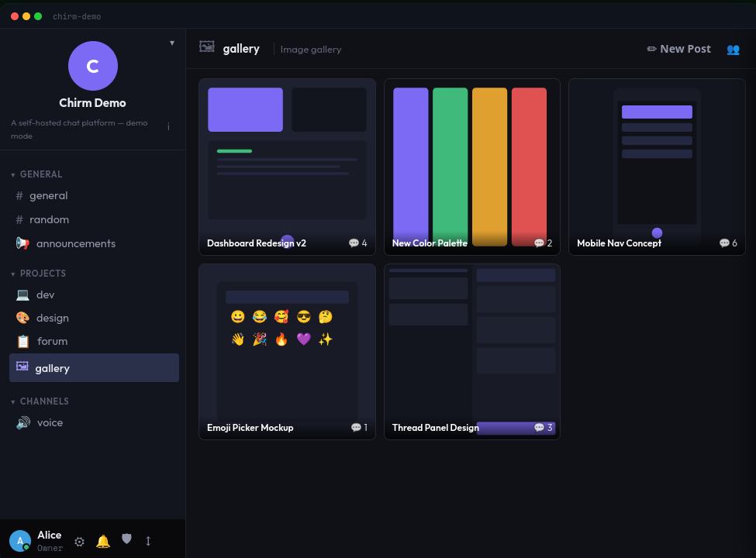
Task: Join the voice channel
Action: (50, 422)
